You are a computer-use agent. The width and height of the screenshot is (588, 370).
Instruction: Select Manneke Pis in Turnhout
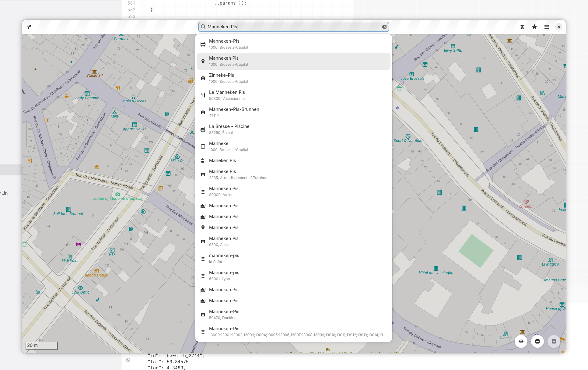tap(293, 174)
